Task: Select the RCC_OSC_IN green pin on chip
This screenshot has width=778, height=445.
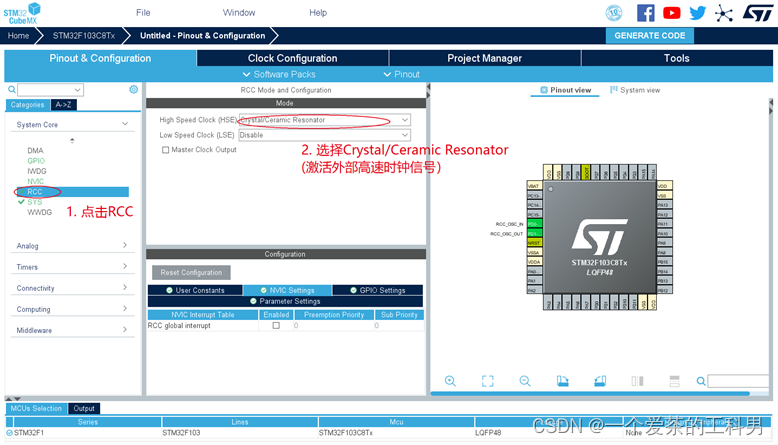Action: click(x=534, y=224)
